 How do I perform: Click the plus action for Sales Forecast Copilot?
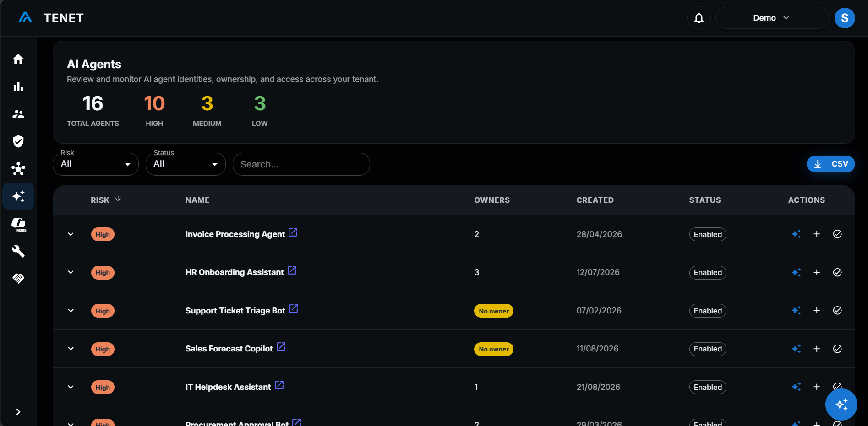(816, 349)
